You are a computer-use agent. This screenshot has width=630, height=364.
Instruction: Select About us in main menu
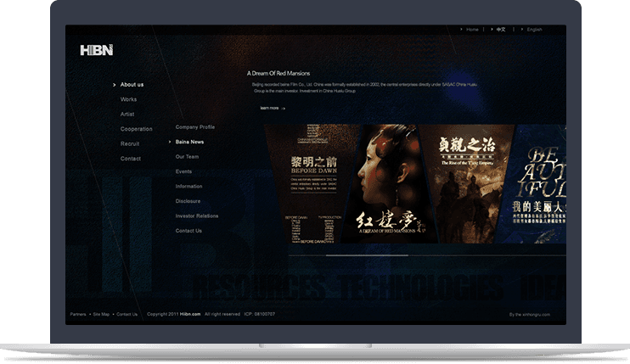pos(132,84)
